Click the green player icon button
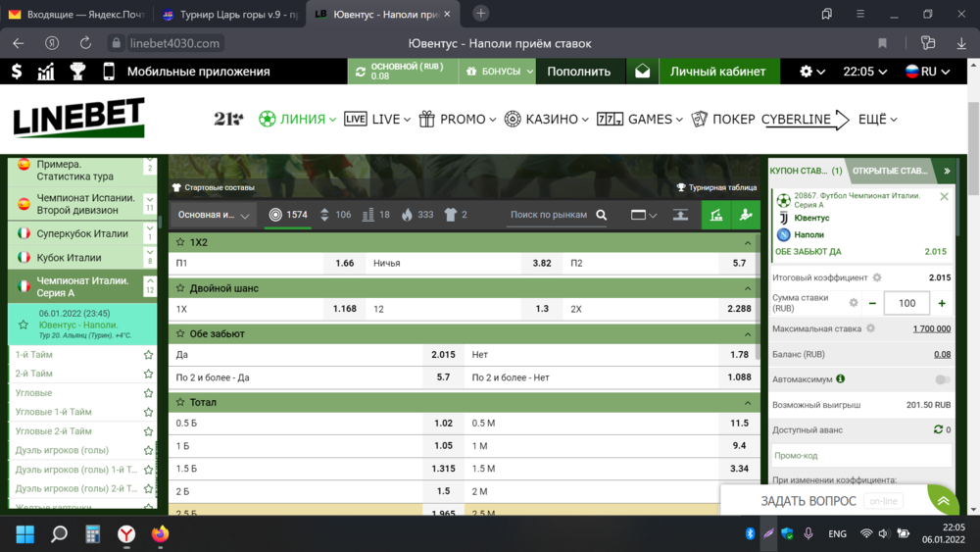 pos(746,215)
